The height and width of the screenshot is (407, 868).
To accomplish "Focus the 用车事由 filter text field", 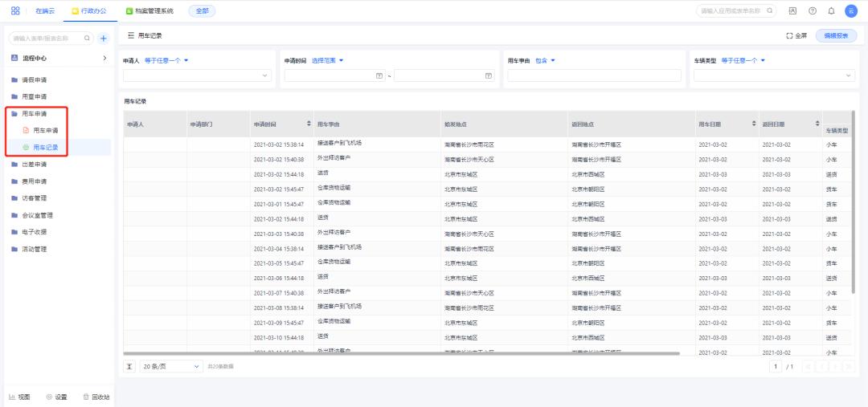I will tap(595, 75).
